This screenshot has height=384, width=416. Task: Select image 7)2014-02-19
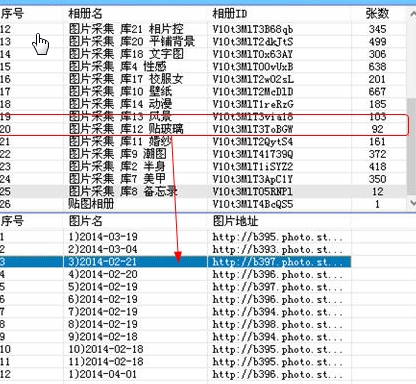pyautogui.click(x=103, y=312)
